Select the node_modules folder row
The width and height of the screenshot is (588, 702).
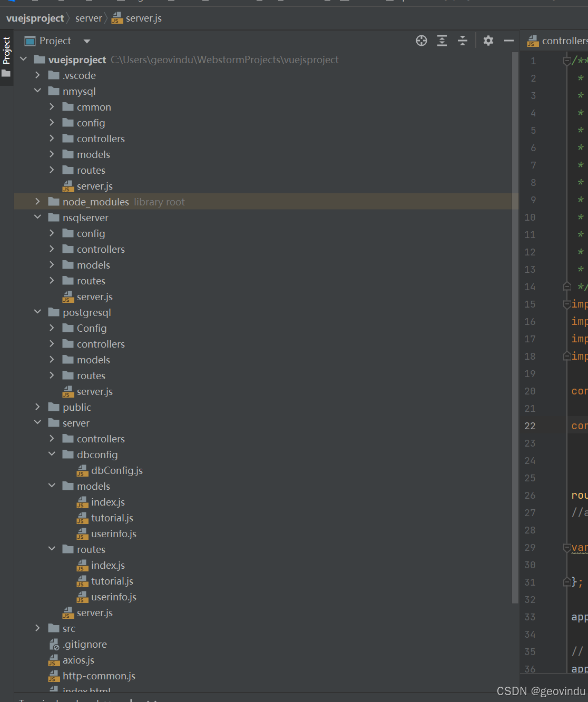point(266,202)
